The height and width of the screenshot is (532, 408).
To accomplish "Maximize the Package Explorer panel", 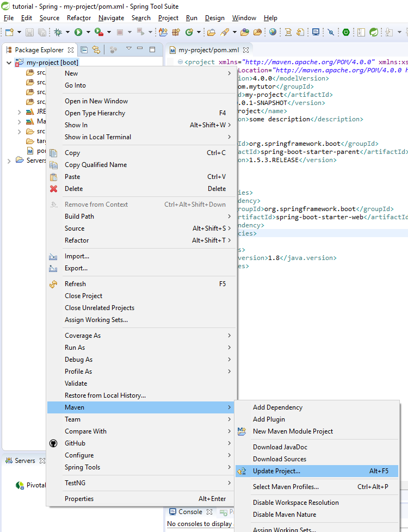I will coord(152,50).
